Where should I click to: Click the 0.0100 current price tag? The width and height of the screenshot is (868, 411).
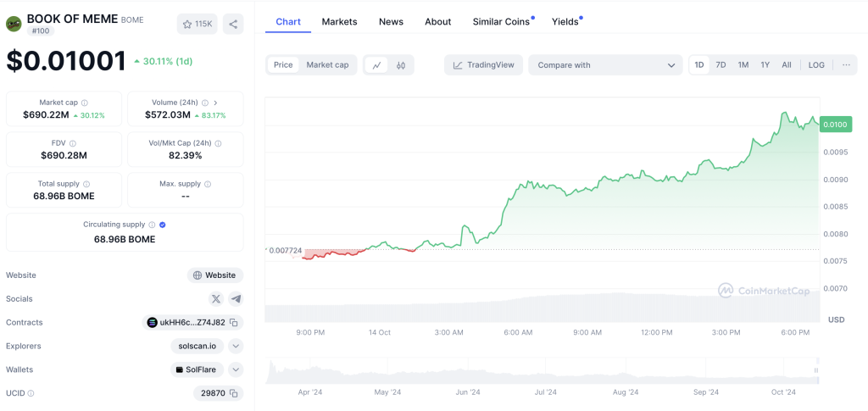[835, 125]
